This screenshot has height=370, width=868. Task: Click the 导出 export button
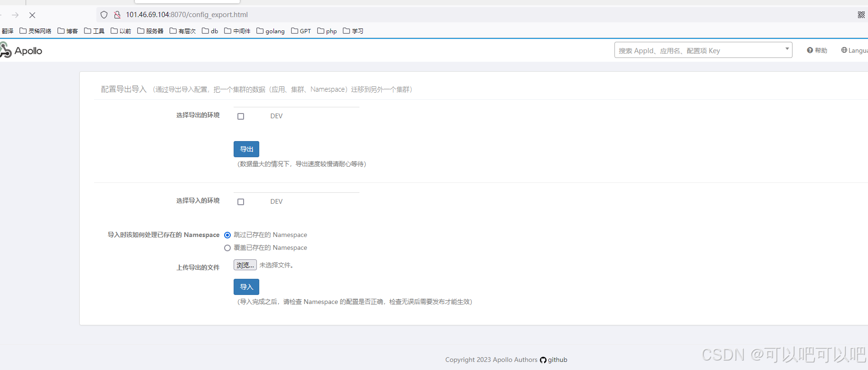(x=246, y=149)
